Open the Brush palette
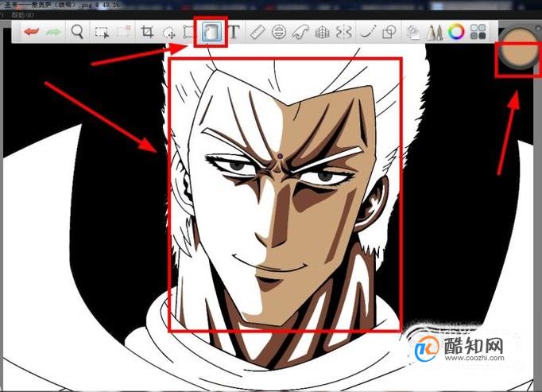 pos(435,32)
